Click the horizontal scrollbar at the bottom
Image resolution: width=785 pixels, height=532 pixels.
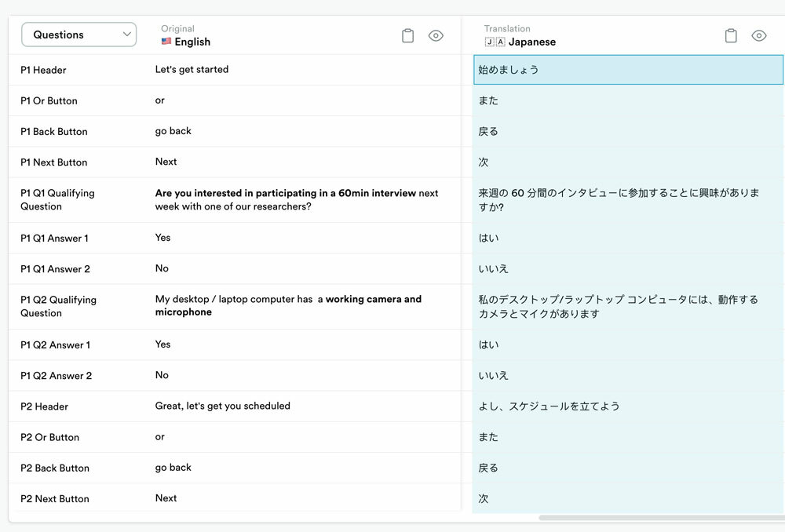659,518
